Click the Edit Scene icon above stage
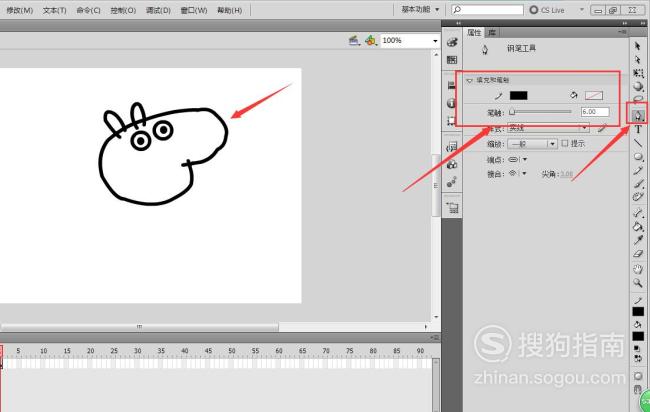The height and width of the screenshot is (412, 650). 354,40
